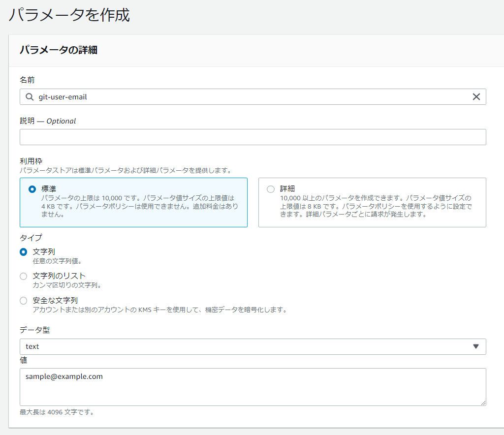
Task: Select the 詳細 tier radio button
Action: 270,188
